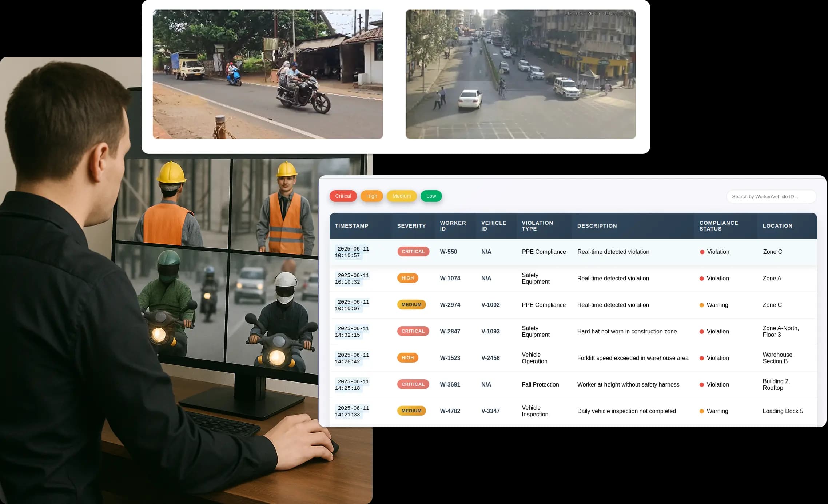
Task: Select worker ID W-1523
Action: (450, 358)
